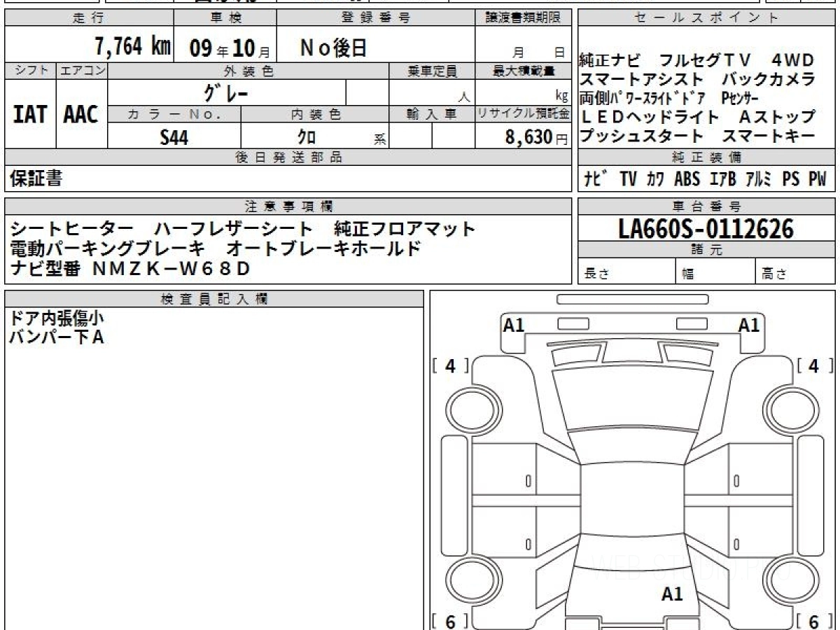Select inspection date 09年10月
The image size is (840, 630).
(230, 48)
